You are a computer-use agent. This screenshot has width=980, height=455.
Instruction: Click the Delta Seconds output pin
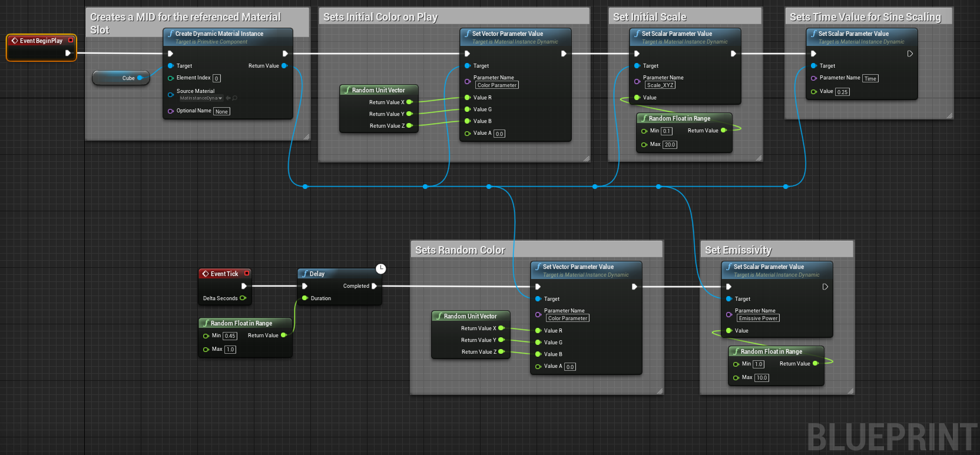point(243,298)
